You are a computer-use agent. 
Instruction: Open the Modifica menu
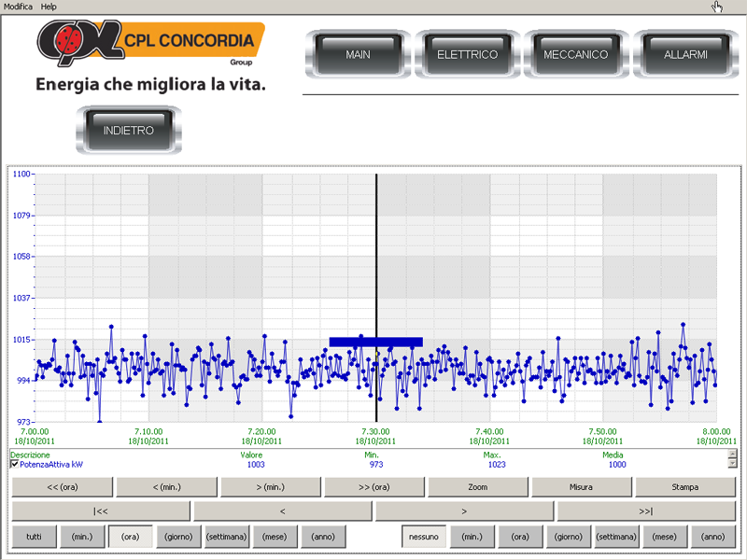tap(18, 7)
